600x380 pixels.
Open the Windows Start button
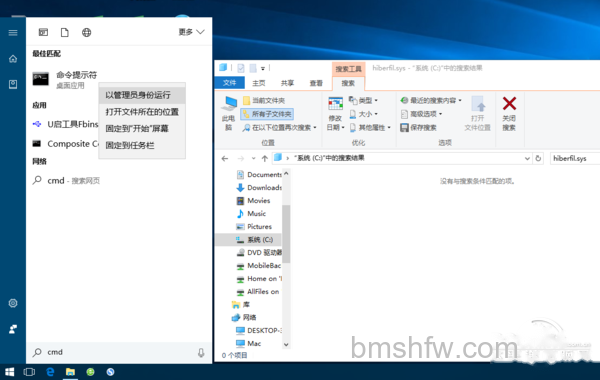click(10, 372)
